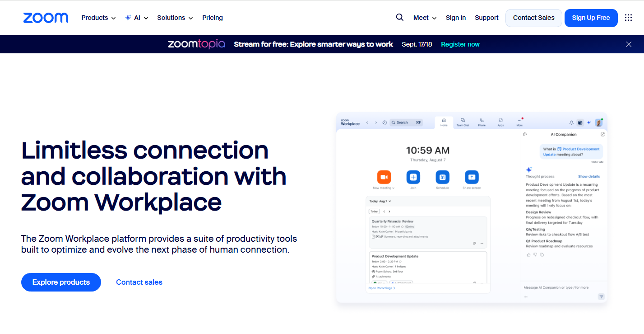Follow the Register now link

[x=460, y=44]
